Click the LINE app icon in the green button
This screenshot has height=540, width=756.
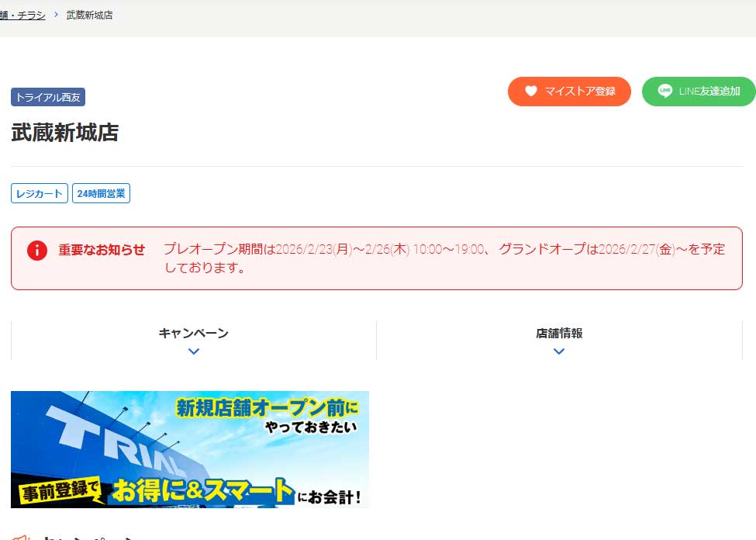[665, 91]
